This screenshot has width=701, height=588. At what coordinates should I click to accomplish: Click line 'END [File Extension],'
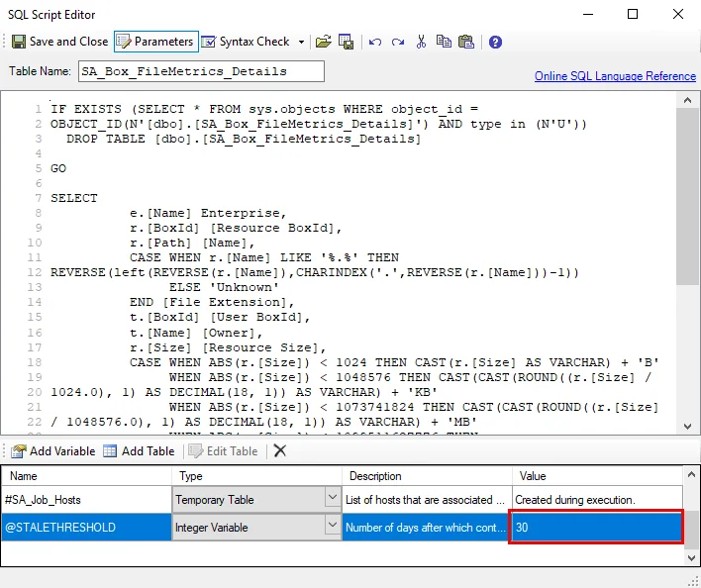(x=212, y=303)
